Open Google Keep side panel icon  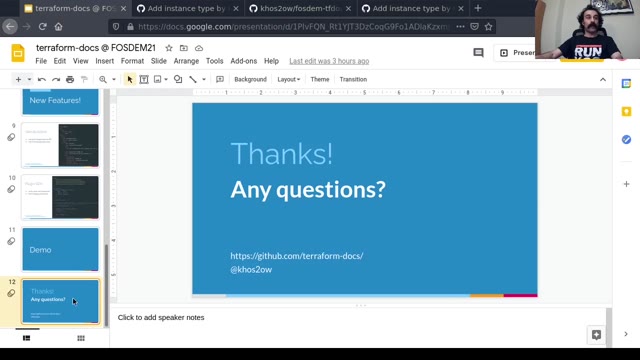click(x=626, y=111)
